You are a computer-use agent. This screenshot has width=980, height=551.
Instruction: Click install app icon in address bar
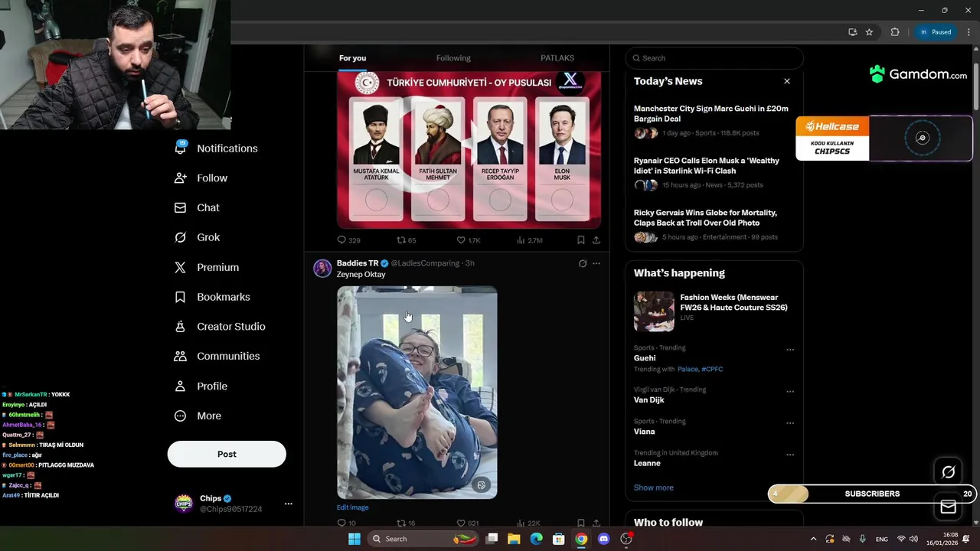[852, 32]
